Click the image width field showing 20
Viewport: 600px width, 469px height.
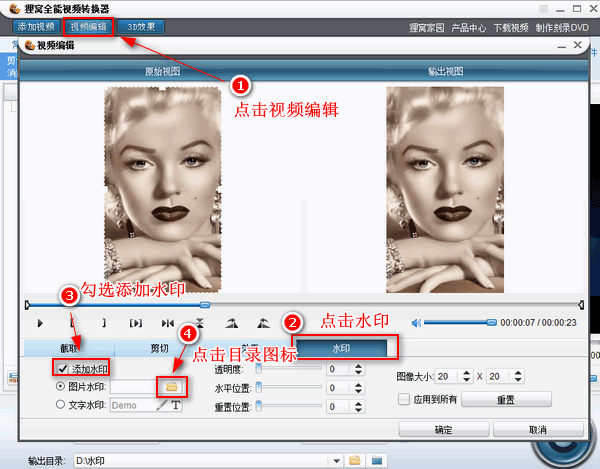click(447, 376)
